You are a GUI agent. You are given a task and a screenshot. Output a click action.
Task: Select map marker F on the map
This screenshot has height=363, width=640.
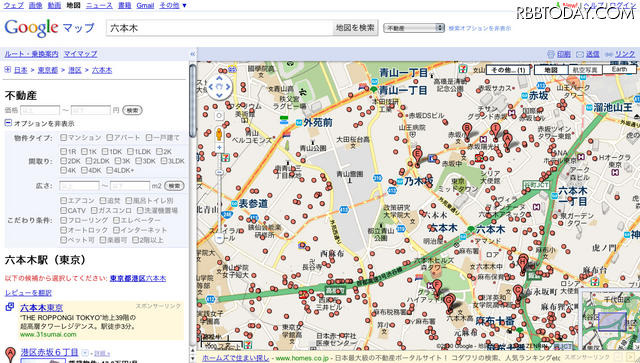(437, 288)
